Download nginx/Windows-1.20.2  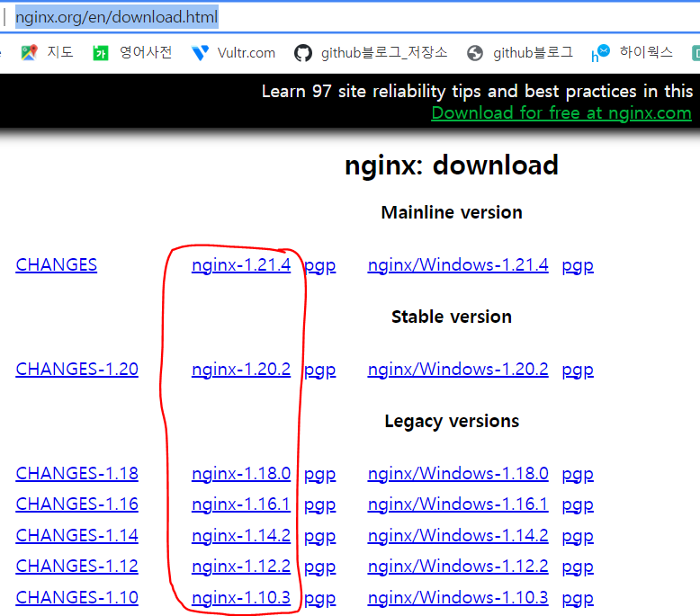458,370
